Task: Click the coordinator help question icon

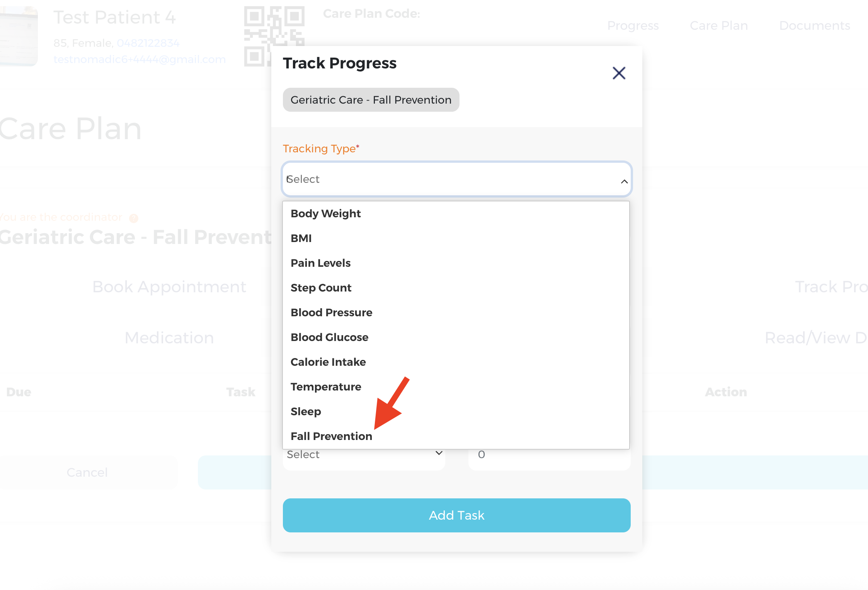Action: tap(134, 218)
